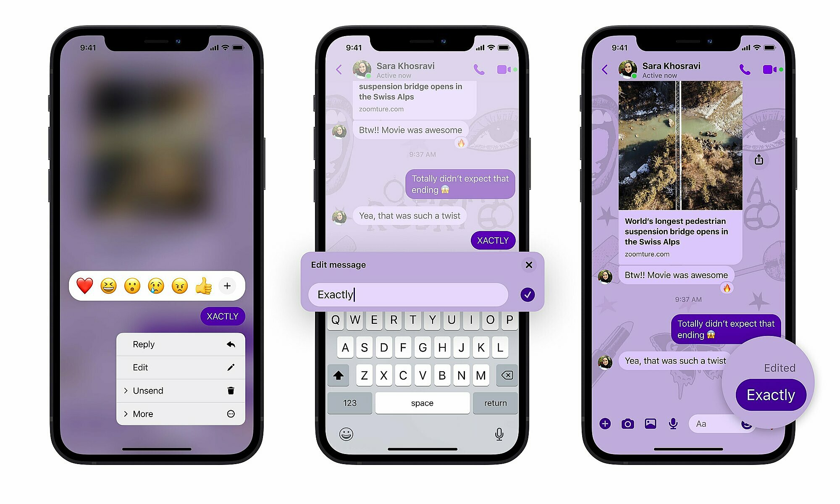The image size is (840, 504).
Task: Toggle the thumbs up reaction emoji
Action: coord(205,286)
